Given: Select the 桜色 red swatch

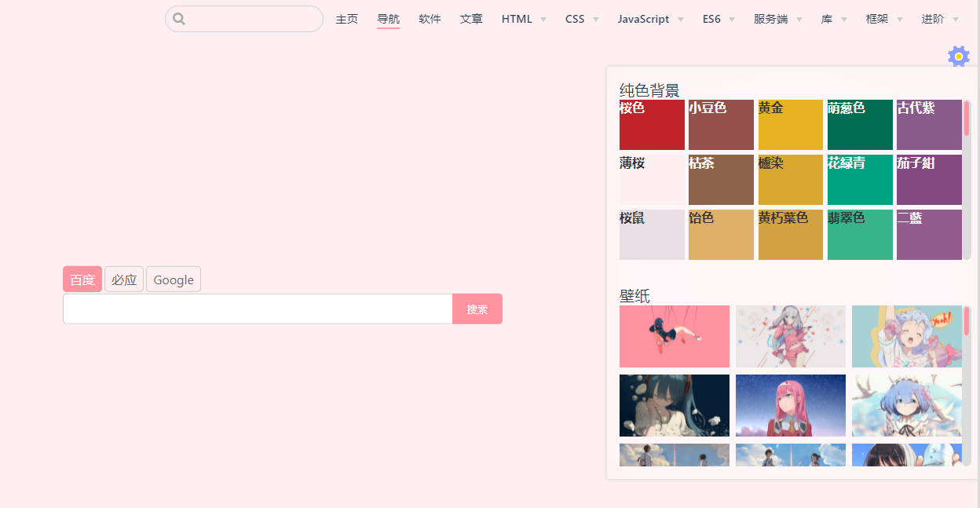Looking at the screenshot, I should 652,125.
